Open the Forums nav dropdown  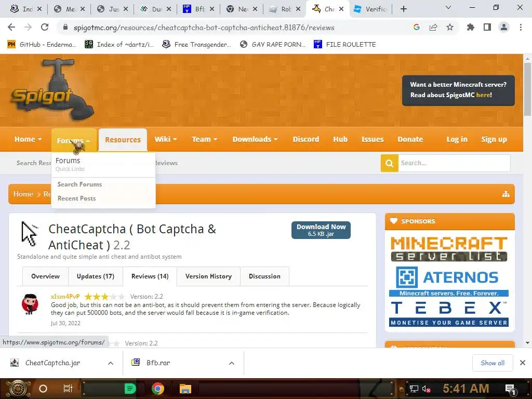point(74,140)
